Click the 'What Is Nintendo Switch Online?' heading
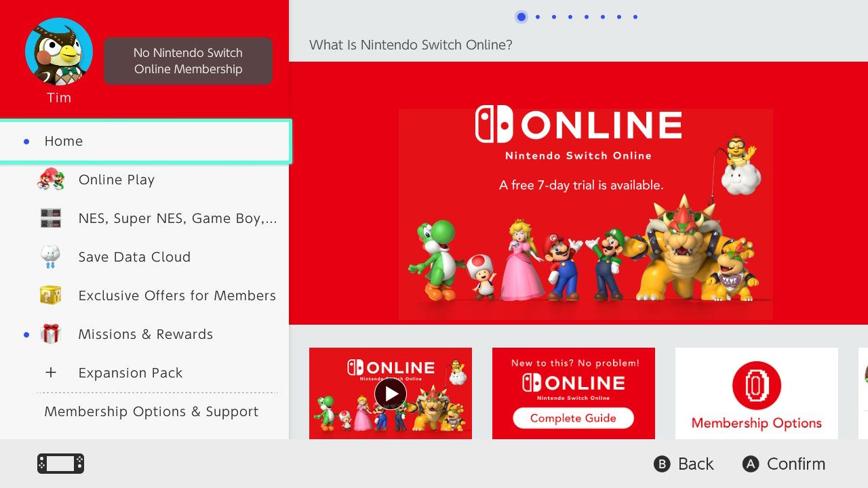Viewport: 868px width, 488px height. coord(411,45)
